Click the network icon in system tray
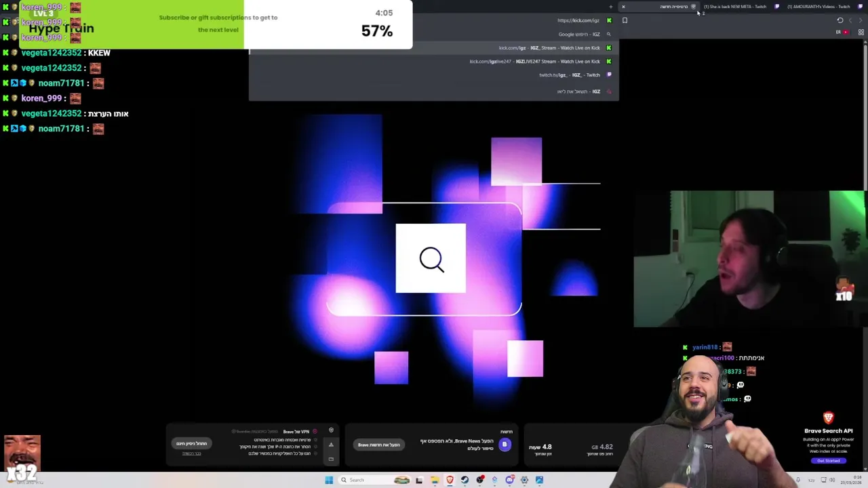The width and height of the screenshot is (868, 488). (823, 480)
